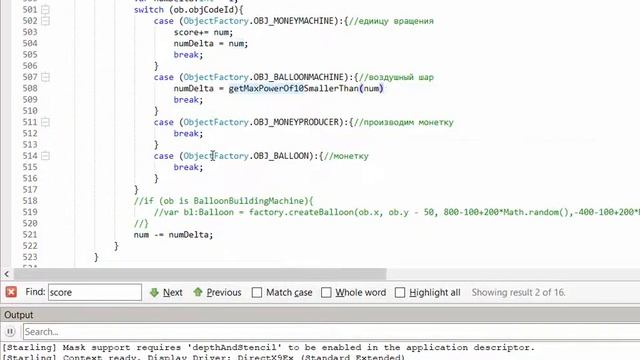Go to Next search result
This screenshot has width=640, height=360.
pyautogui.click(x=173, y=293)
